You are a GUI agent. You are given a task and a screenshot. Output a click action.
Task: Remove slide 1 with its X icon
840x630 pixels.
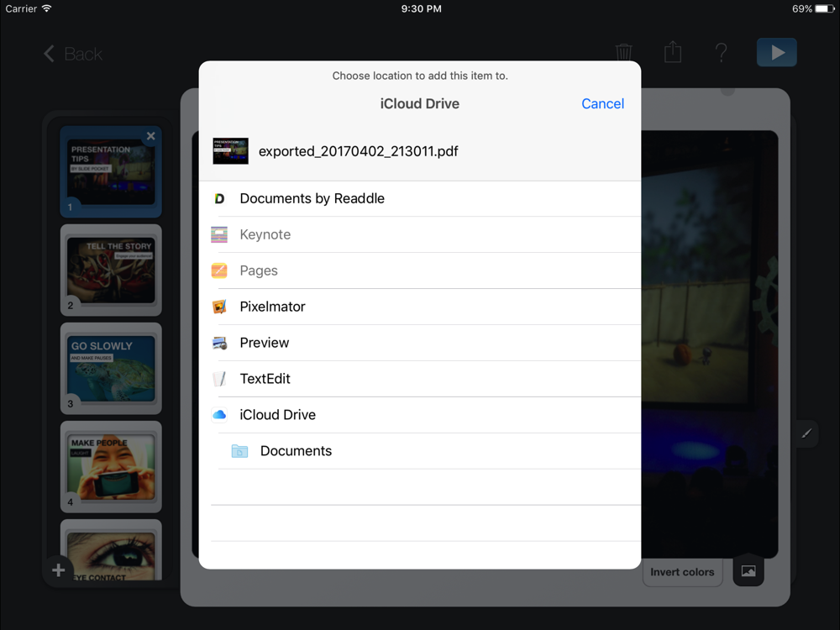coord(151,136)
